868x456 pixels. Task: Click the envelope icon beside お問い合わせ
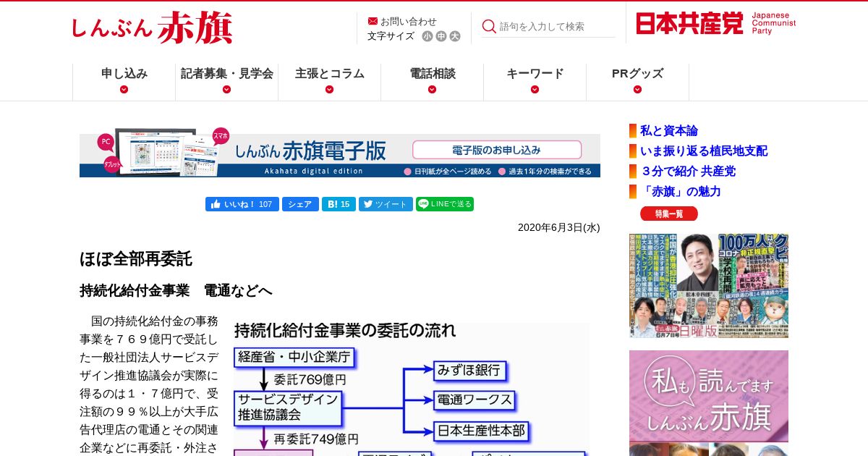click(x=373, y=21)
